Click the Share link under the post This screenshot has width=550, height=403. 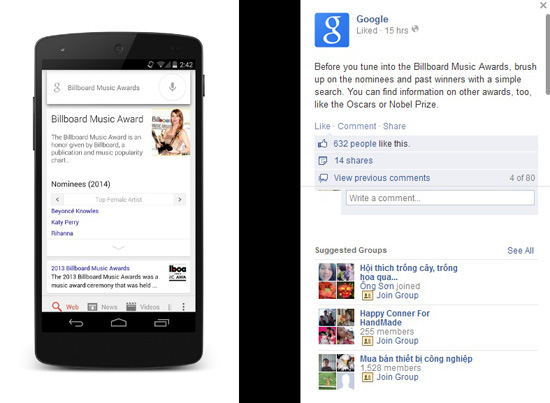[x=394, y=126]
